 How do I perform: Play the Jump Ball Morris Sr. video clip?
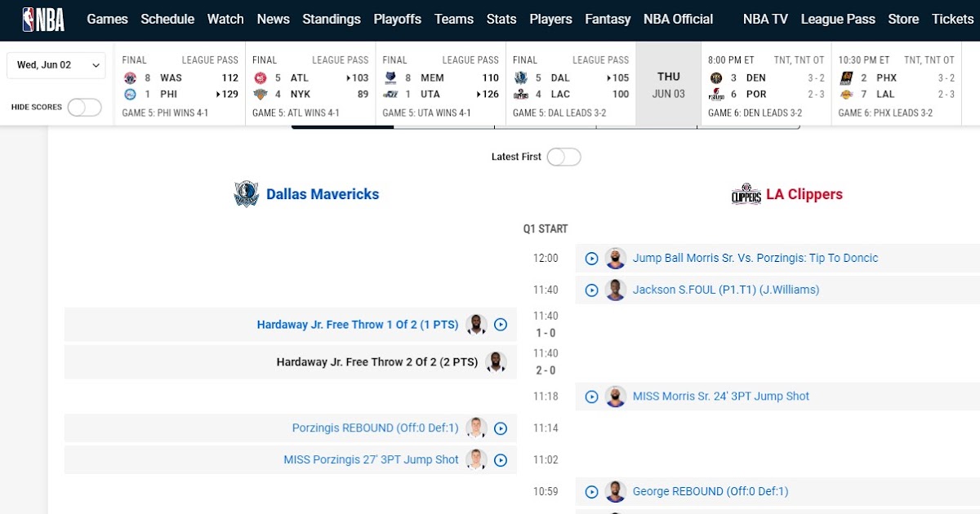coord(591,258)
